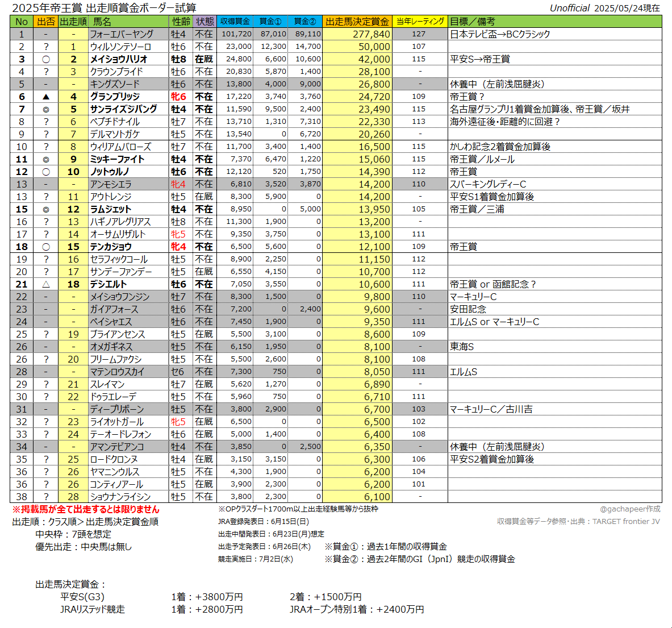Viewport: 672px width, 628px height.
Task: Select horse name アンモシエラ
Action: point(111,184)
